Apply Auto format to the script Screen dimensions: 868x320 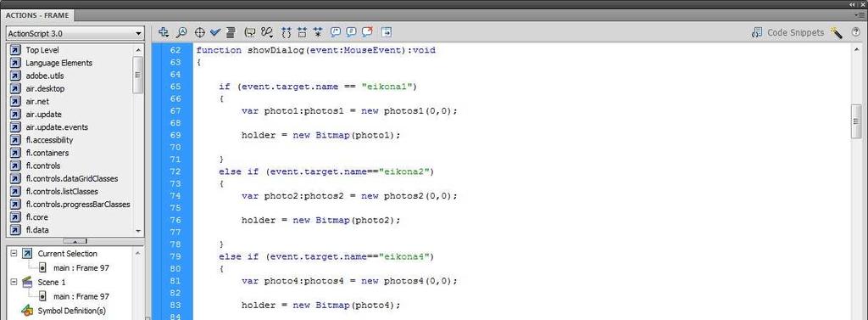(x=231, y=32)
